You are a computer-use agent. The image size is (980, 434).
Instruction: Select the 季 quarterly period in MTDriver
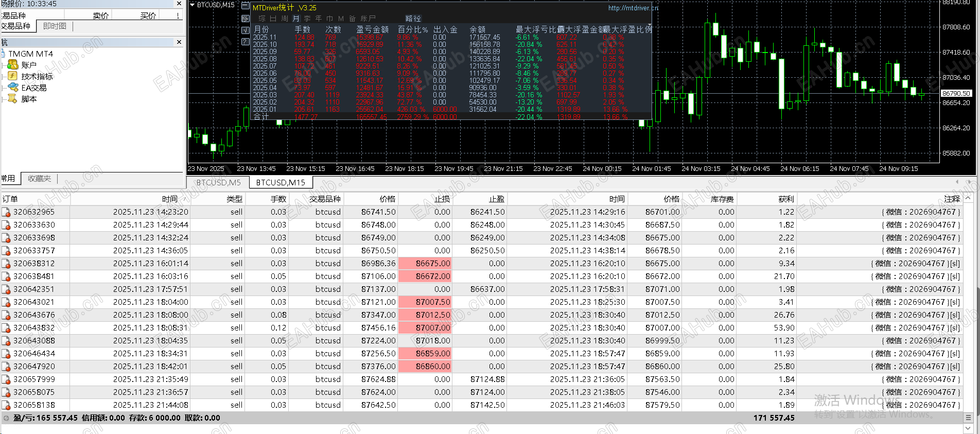point(307,19)
